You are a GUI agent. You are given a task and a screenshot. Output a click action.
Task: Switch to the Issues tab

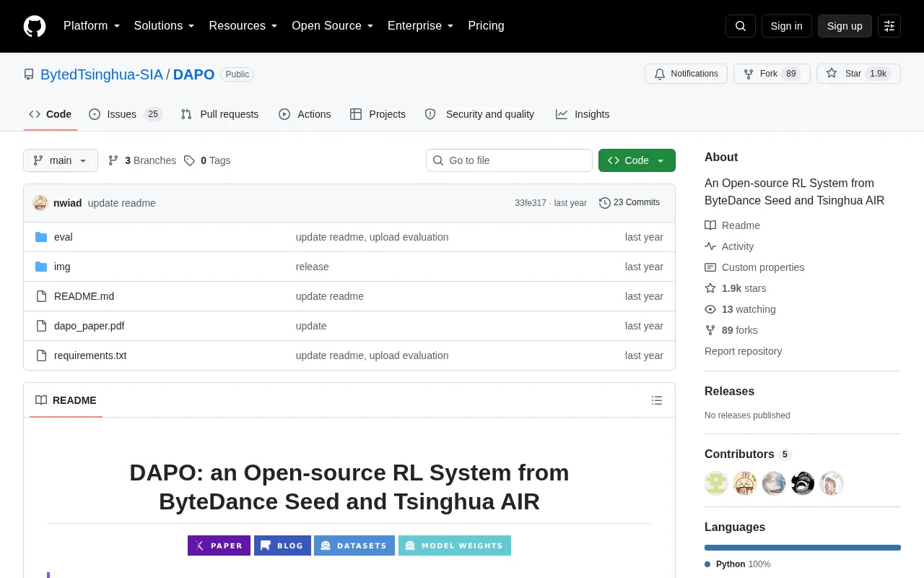[x=126, y=114]
